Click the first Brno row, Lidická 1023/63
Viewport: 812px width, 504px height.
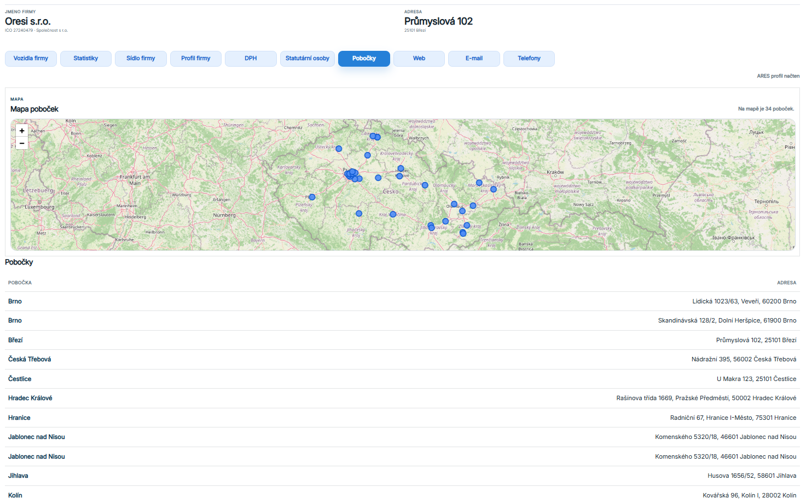402,301
